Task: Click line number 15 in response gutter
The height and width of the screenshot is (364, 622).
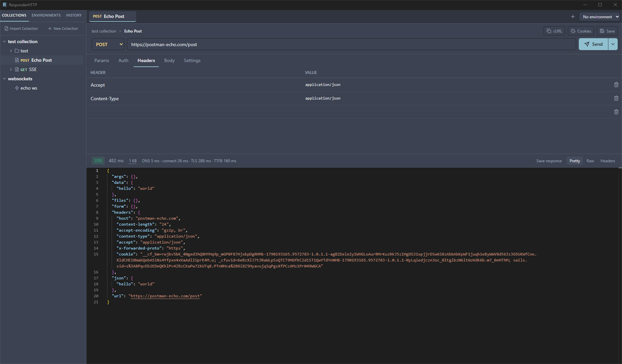Action: click(96, 254)
